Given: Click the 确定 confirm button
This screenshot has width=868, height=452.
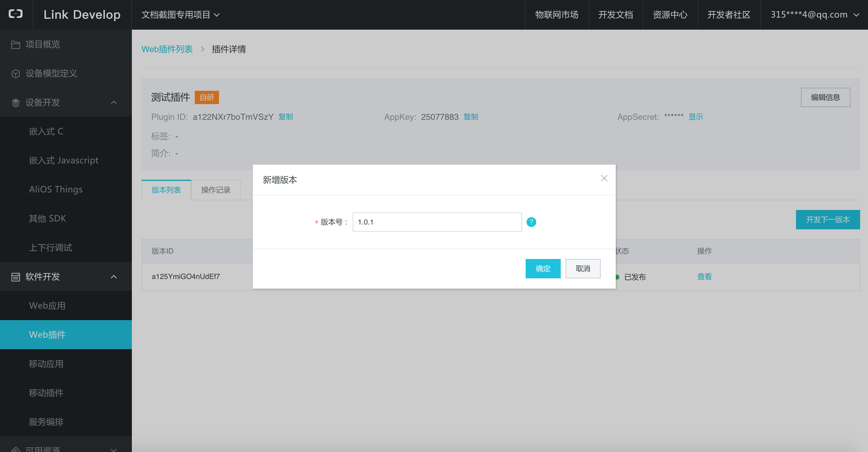Looking at the screenshot, I should (x=543, y=269).
